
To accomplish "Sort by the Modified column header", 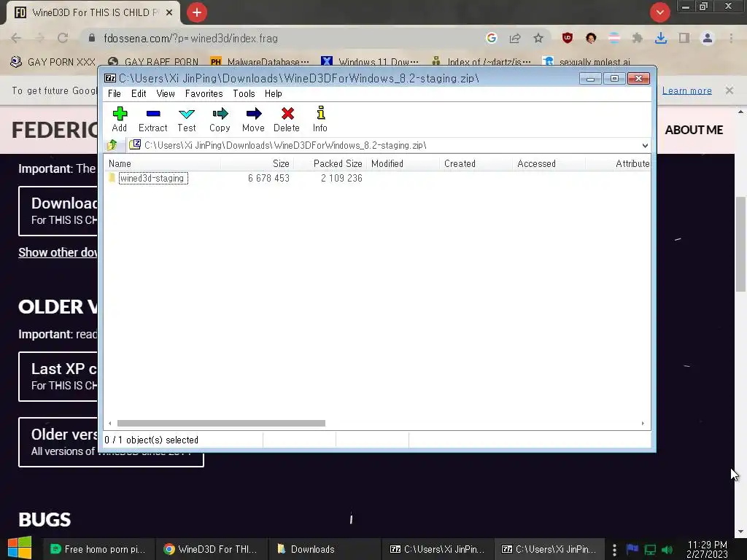I will pos(403,164).
